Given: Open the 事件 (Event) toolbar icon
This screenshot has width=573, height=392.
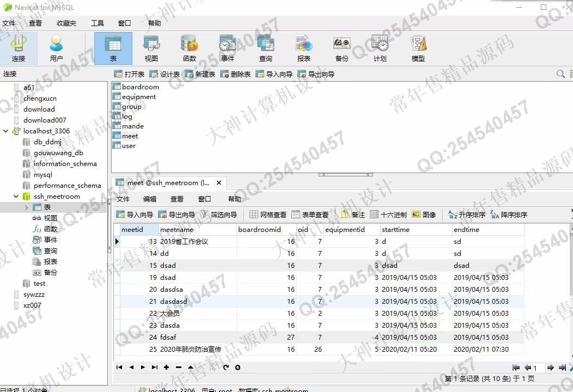Looking at the screenshot, I should (x=227, y=48).
